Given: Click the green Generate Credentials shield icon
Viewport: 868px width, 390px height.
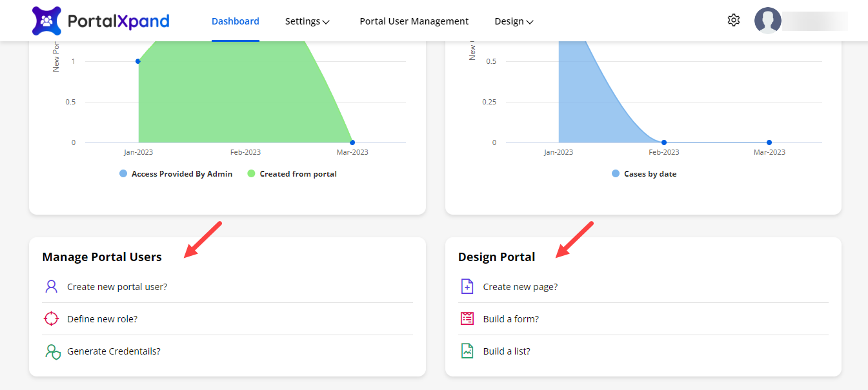Looking at the screenshot, I should [x=52, y=351].
